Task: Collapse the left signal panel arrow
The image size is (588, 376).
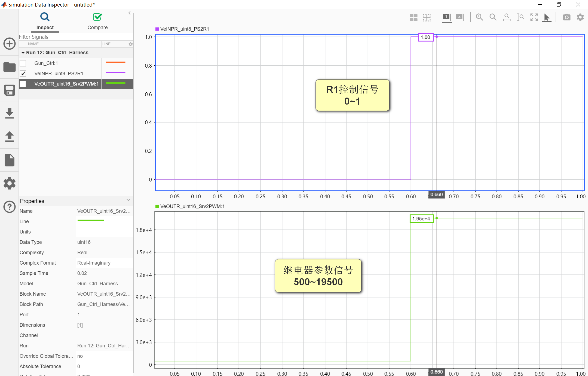Action: click(x=129, y=13)
